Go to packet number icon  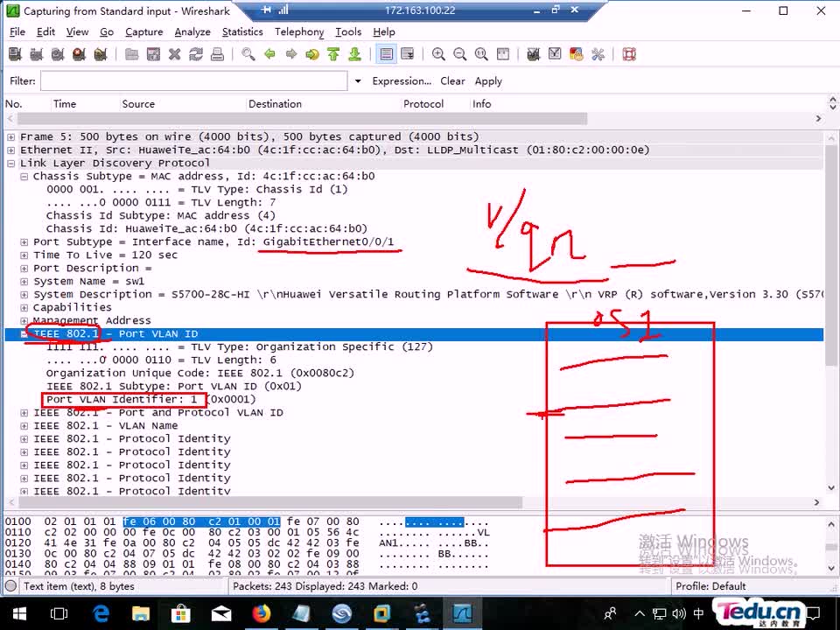[x=312, y=54]
